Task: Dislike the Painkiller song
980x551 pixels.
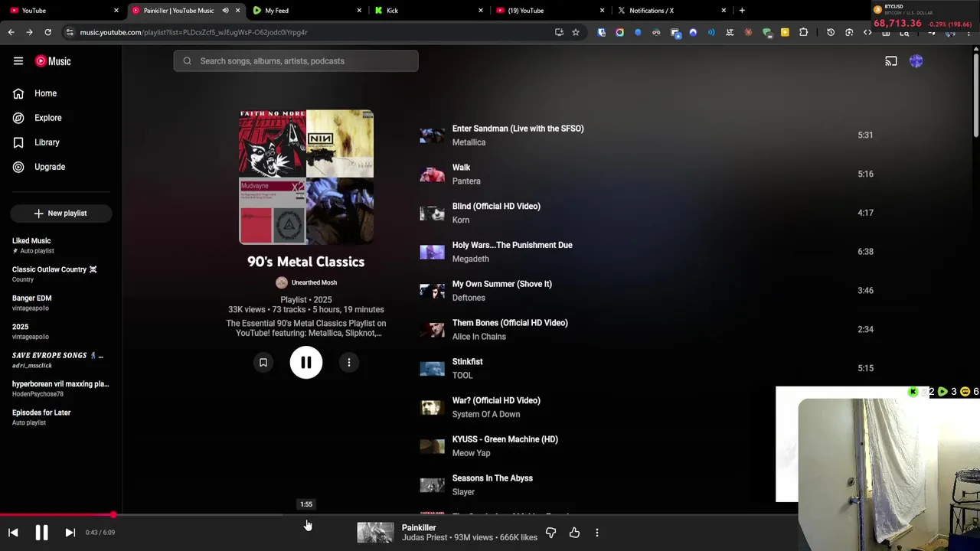Action: tap(550, 533)
